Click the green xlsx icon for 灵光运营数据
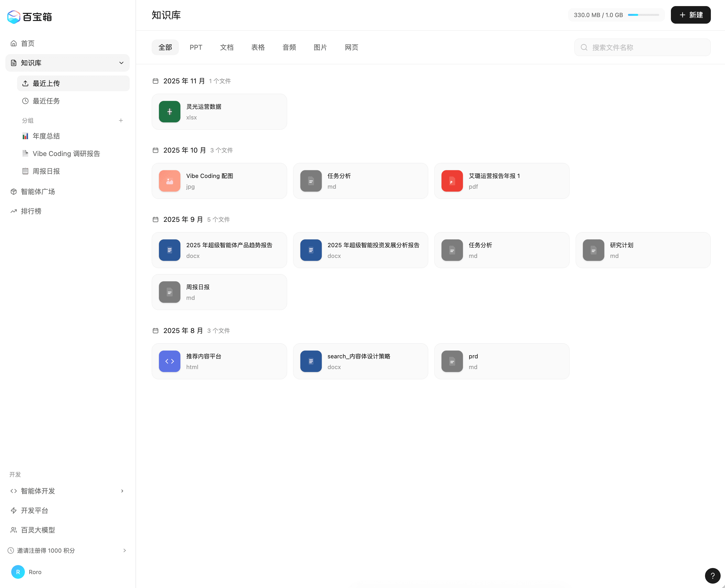This screenshot has width=725, height=588. (169, 112)
